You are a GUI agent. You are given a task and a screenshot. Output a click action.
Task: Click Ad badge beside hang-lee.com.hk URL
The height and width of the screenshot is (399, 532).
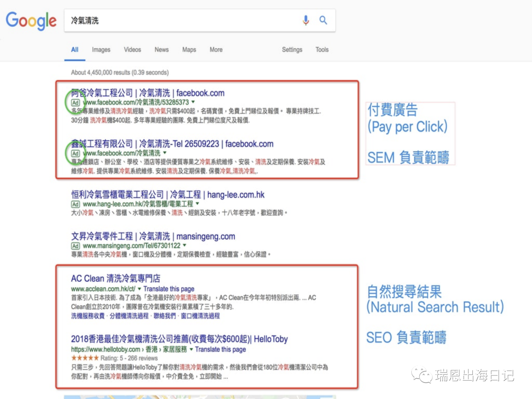tap(75, 204)
